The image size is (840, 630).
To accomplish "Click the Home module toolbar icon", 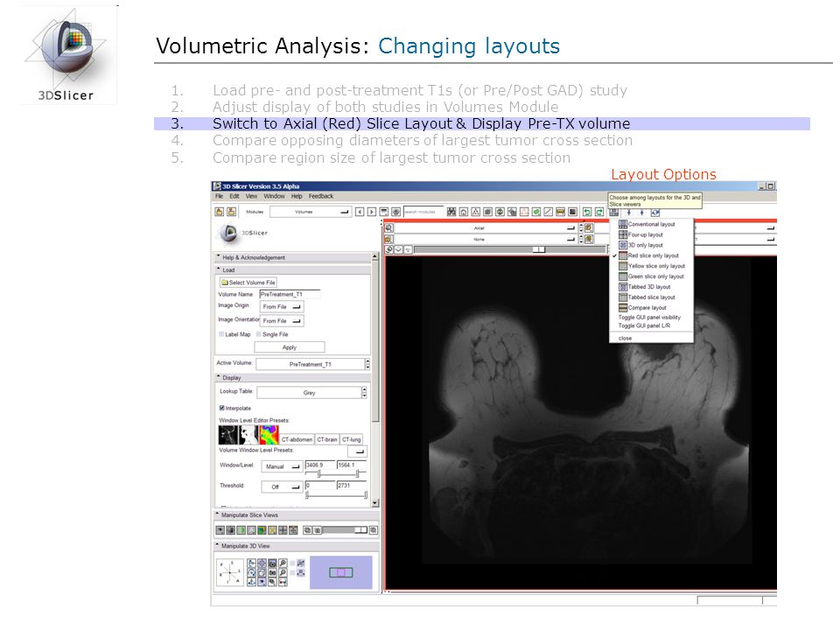I will [x=464, y=212].
